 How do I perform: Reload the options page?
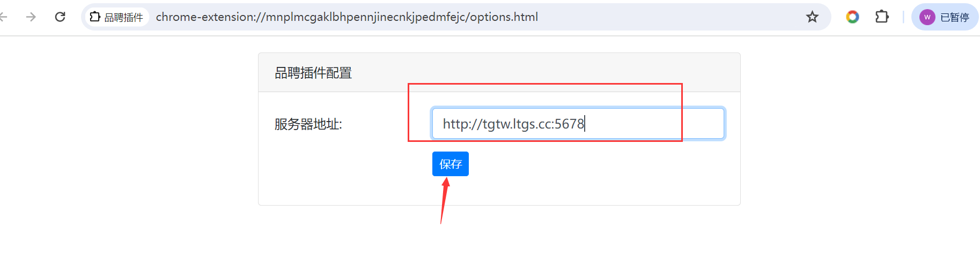tap(60, 17)
